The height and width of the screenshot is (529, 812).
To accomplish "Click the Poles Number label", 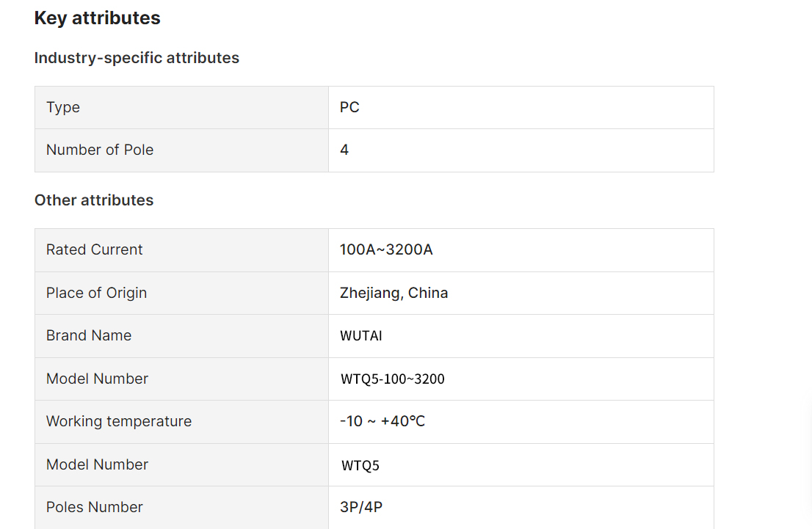I will pyautogui.click(x=94, y=507).
